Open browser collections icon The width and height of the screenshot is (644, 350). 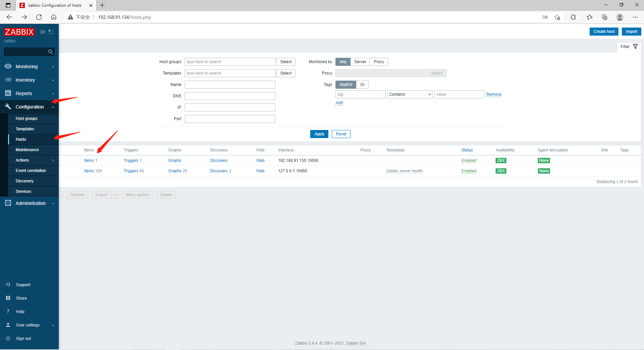tap(604, 17)
